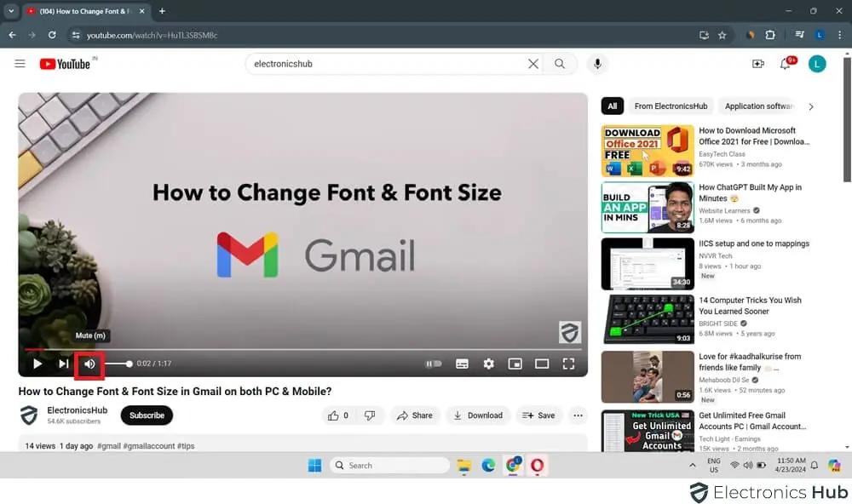
Task: Click the #tips hashtag
Action: 185,445
